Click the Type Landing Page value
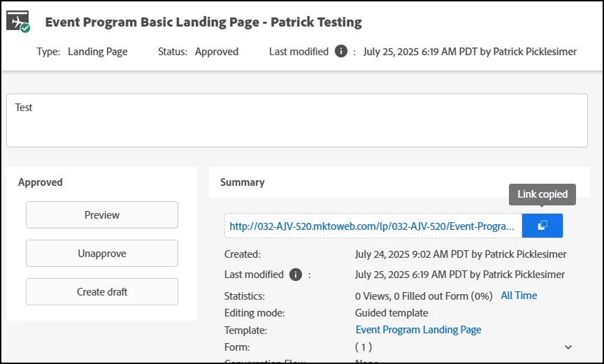 (x=97, y=52)
